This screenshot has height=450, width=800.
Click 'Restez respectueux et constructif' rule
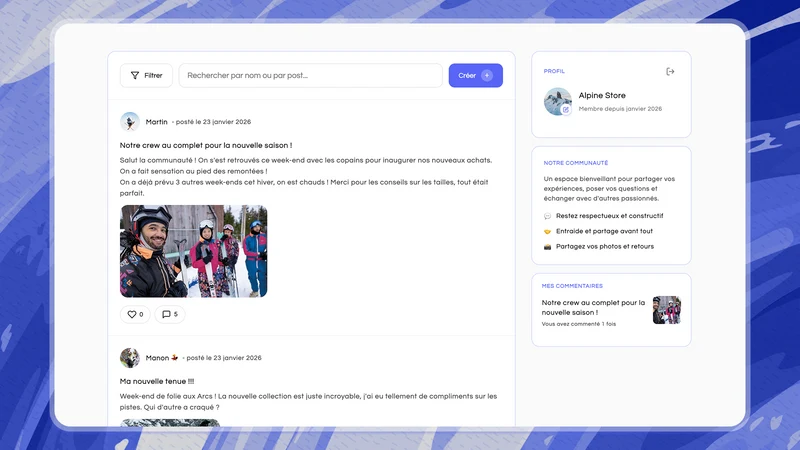pyautogui.click(x=610, y=216)
